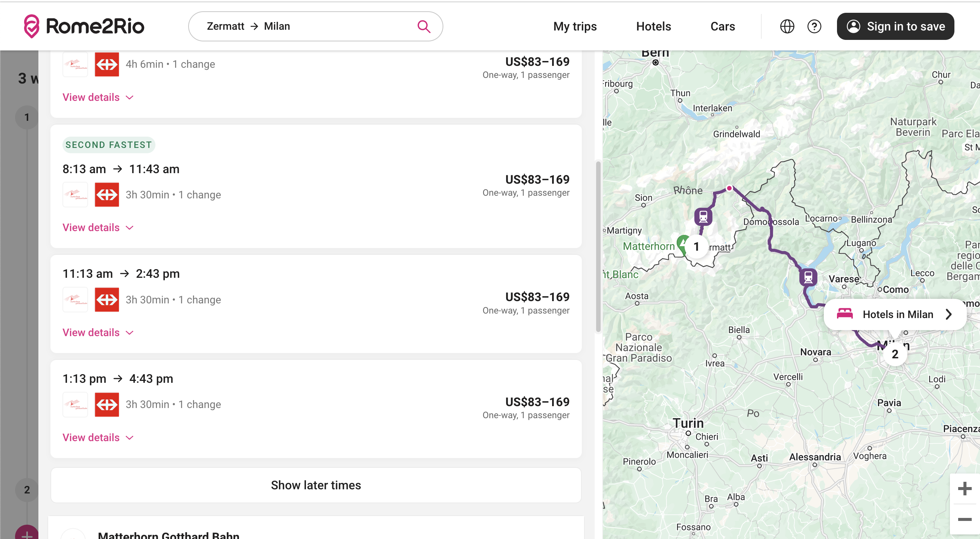Open Hotels in Milan from the map
The width and height of the screenshot is (980, 539).
(895, 314)
